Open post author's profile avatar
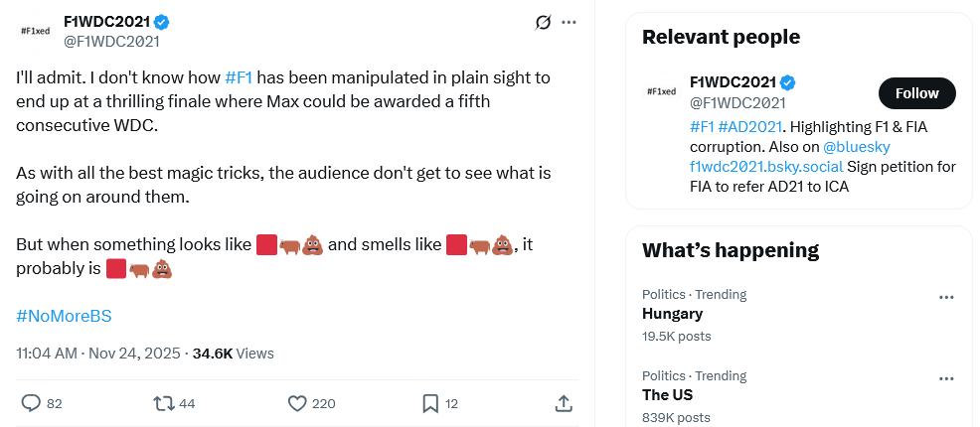 pyautogui.click(x=37, y=31)
